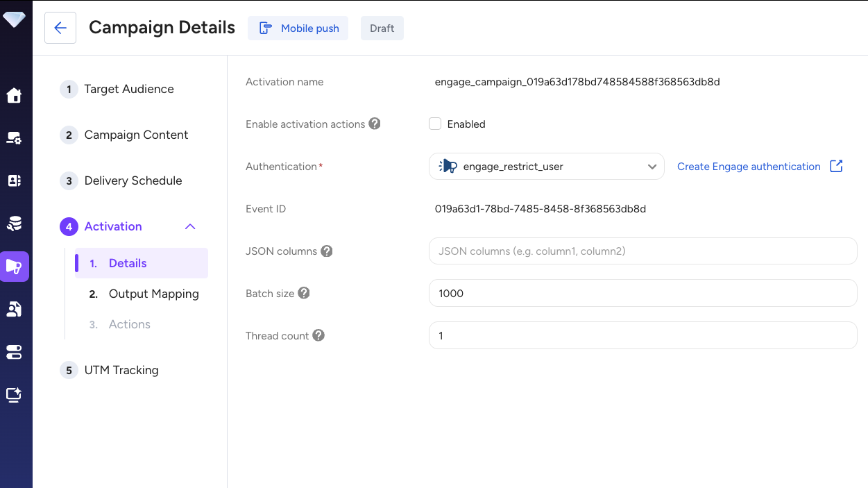
Task: Select the megaphone Engage sidebar icon
Action: pos(14,267)
